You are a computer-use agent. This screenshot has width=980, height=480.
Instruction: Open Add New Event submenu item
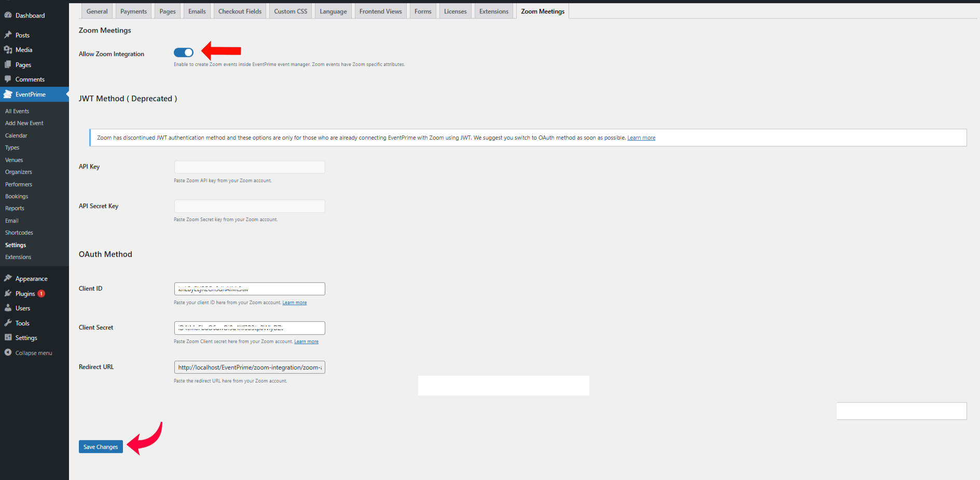coord(24,123)
